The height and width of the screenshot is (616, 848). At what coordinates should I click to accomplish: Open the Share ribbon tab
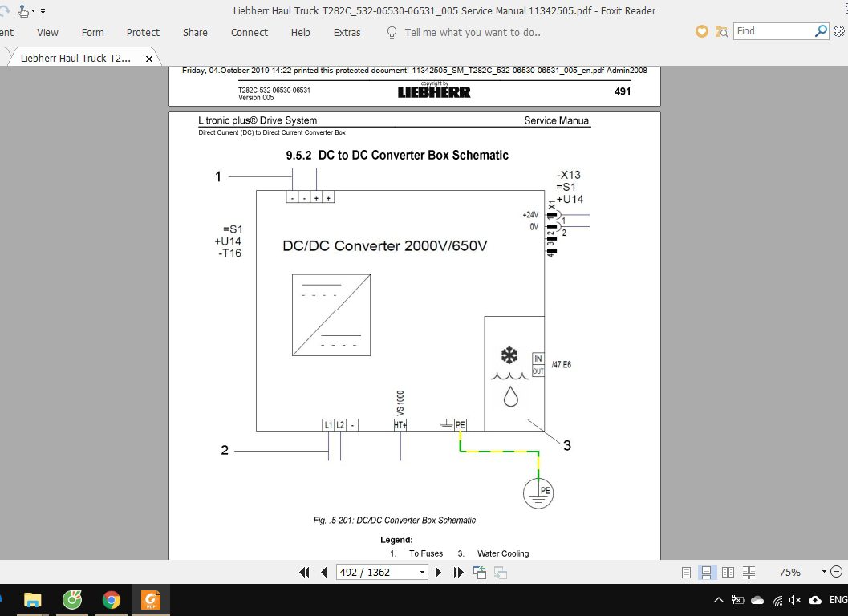tap(195, 32)
